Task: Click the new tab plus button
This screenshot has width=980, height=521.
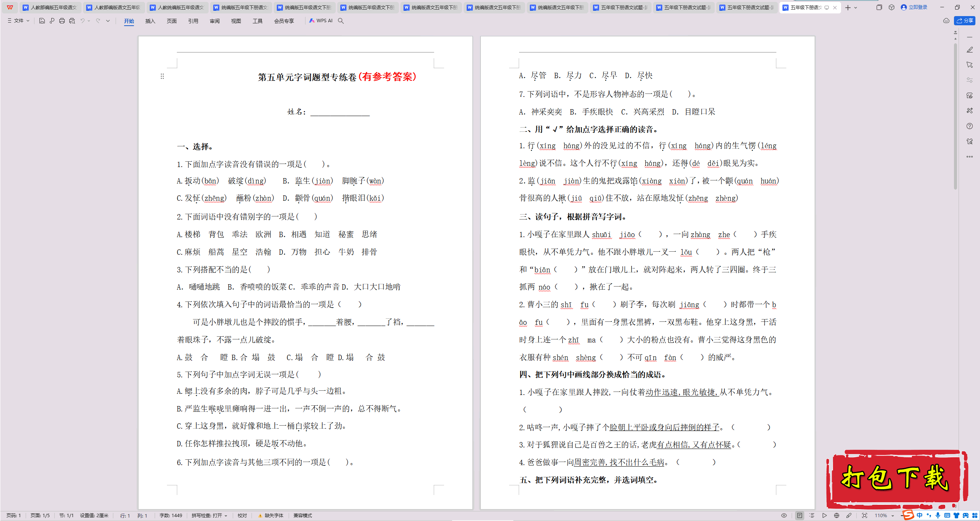Action: [848, 7]
